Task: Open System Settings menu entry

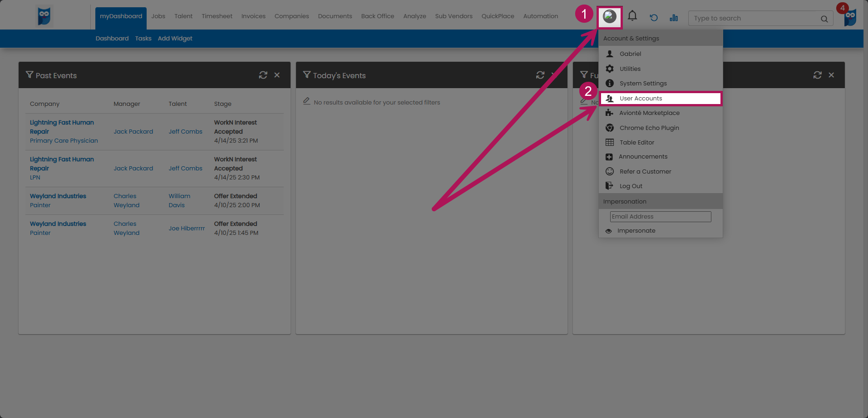Action: click(x=643, y=84)
